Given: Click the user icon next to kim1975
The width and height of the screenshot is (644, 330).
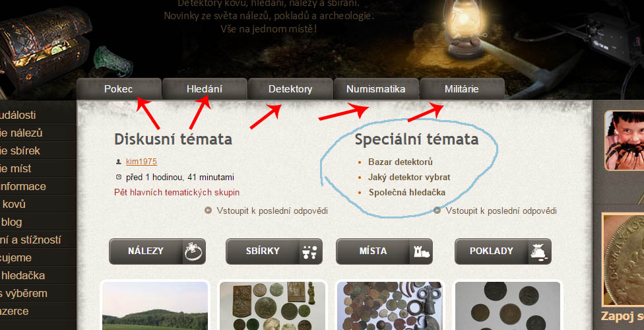Looking at the screenshot, I should pyautogui.click(x=118, y=162).
